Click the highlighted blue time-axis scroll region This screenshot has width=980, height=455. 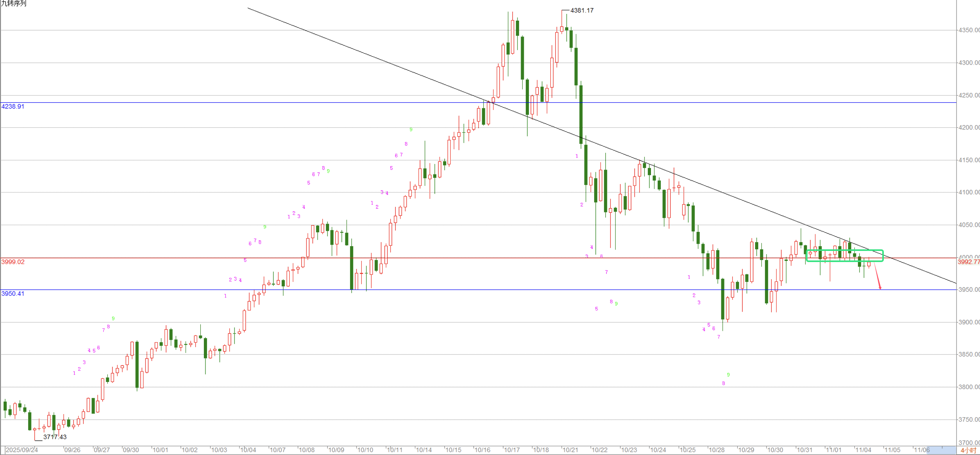(x=942, y=450)
